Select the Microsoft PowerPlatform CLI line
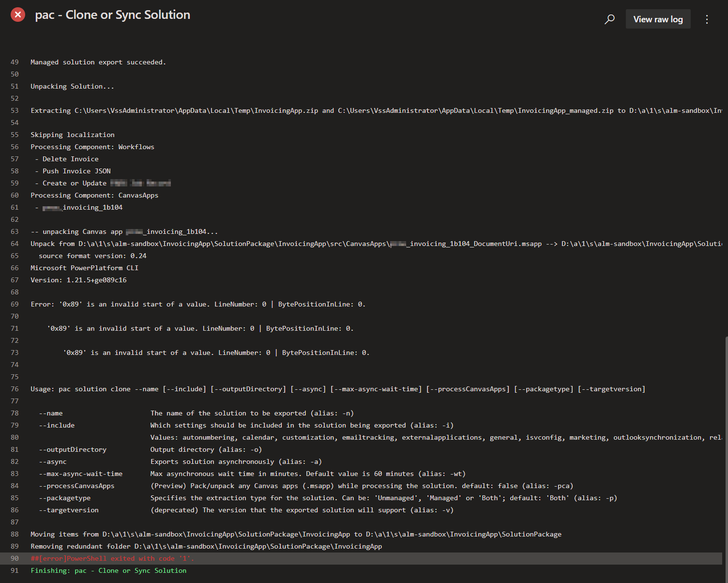The height and width of the screenshot is (583, 728). point(84,268)
